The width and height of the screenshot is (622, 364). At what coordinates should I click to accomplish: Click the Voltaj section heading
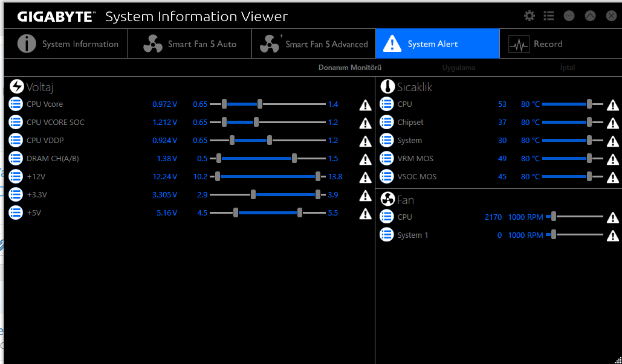coord(40,87)
